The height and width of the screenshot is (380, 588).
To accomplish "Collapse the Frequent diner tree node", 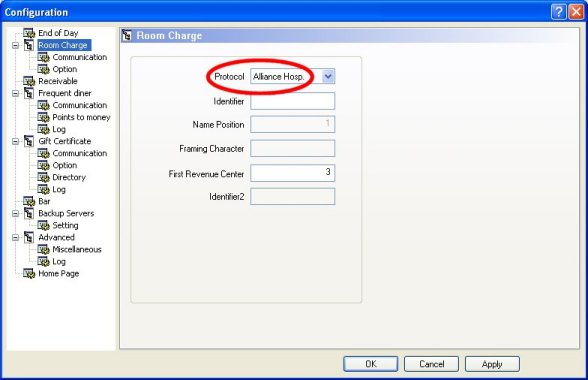I will pos(15,93).
